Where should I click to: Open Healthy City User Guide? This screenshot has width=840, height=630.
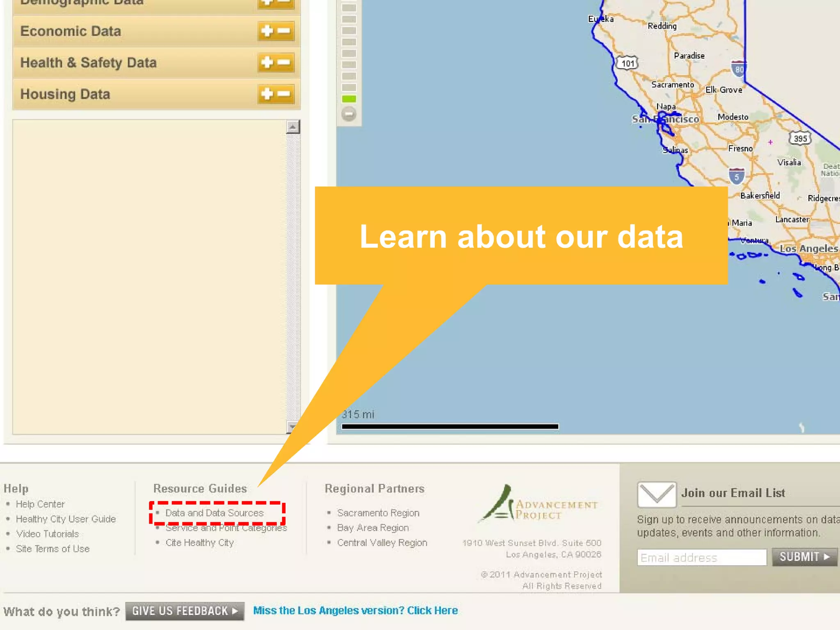pos(66,519)
